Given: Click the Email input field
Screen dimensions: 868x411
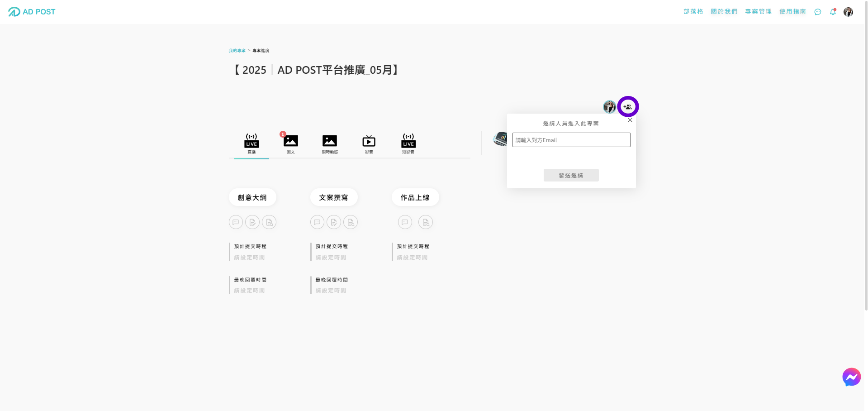Looking at the screenshot, I should [x=571, y=140].
